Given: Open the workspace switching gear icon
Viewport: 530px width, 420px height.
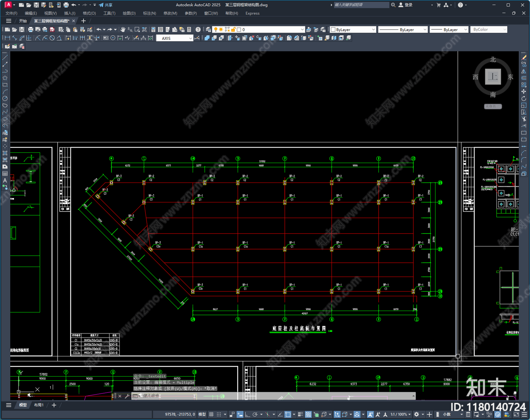Looking at the screenshot, I should [416, 414].
